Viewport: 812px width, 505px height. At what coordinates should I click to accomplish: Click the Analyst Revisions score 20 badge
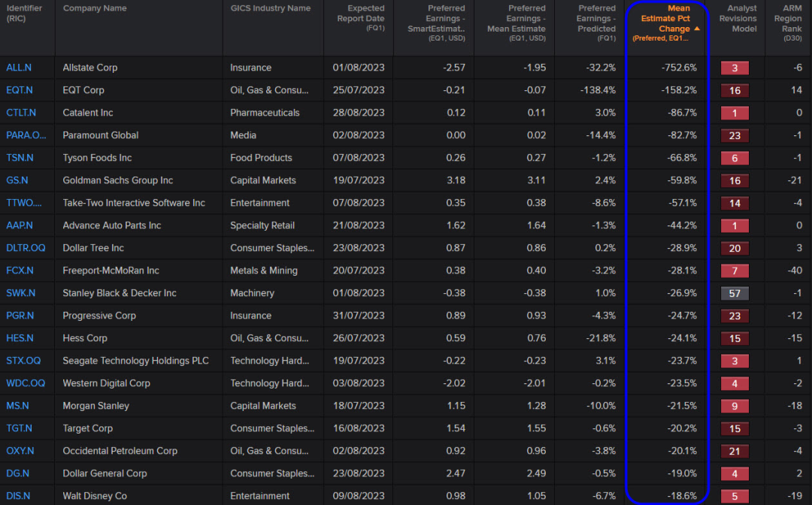735,248
